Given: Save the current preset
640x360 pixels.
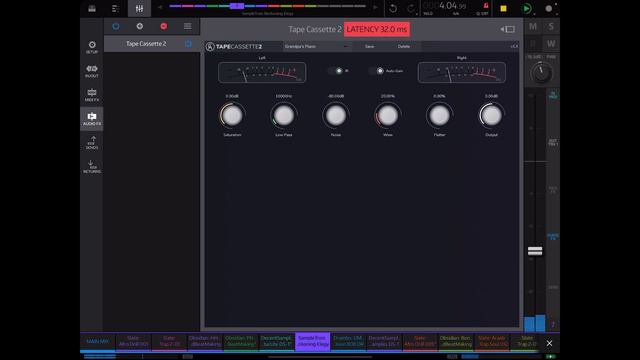Looking at the screenshot, I should pos(369,47).
